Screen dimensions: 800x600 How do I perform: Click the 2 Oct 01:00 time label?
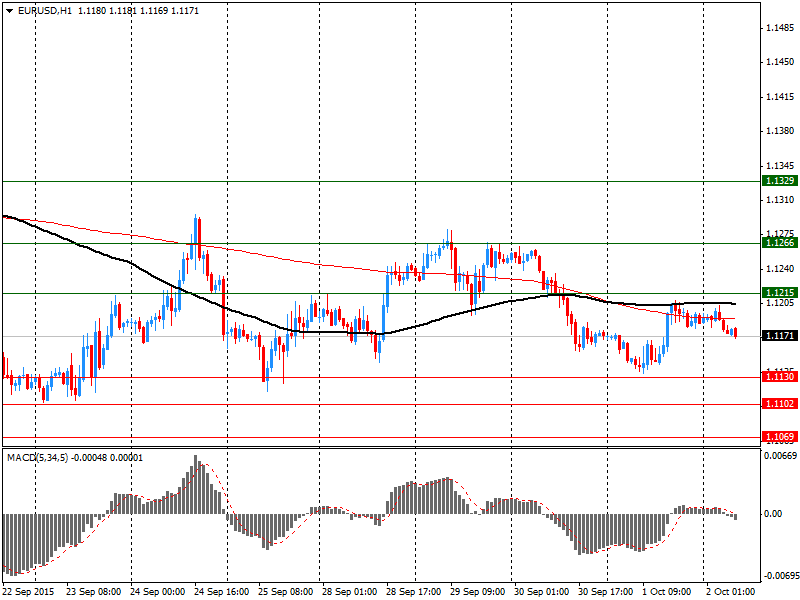point(731,592)
